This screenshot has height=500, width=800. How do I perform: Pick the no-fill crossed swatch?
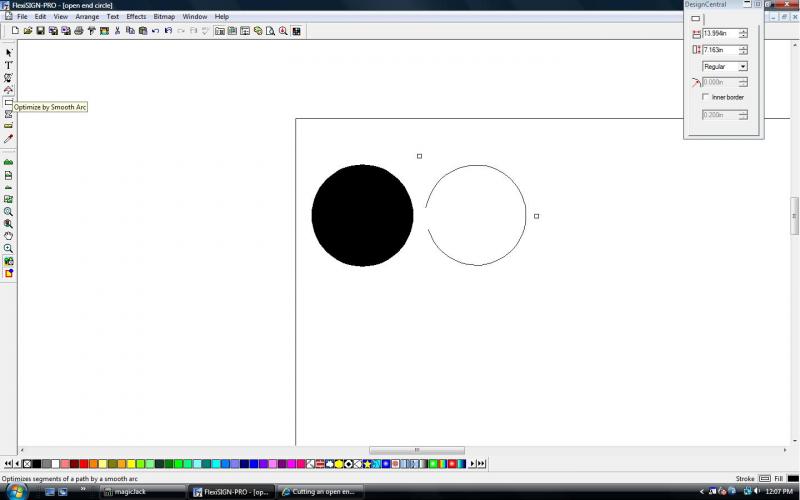[28, 464]
